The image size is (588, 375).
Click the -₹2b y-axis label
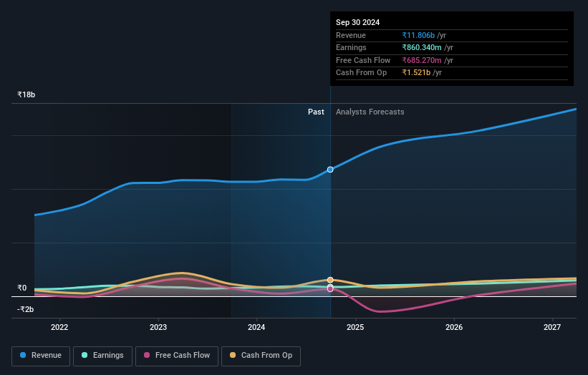coord(26,309)
